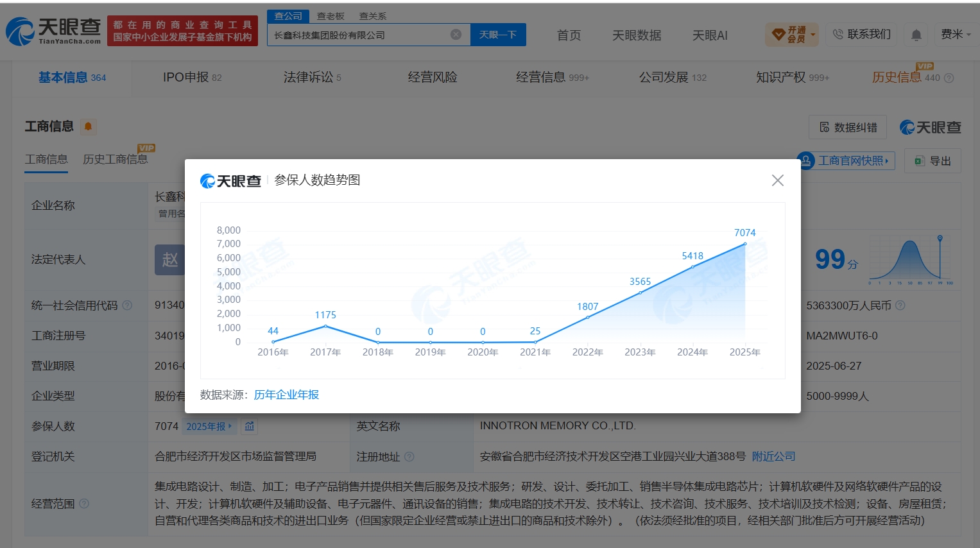Switch to the 查老板 search tab
Screen dimensions: 980x548
331,16
